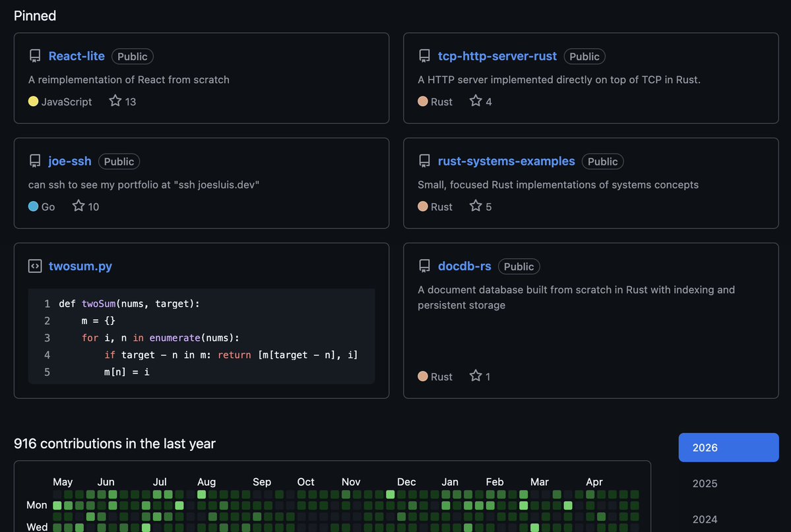Screen dimensions: 791x532
Task: Select the 2026 contributions year
Action: (x=728, y=447)
